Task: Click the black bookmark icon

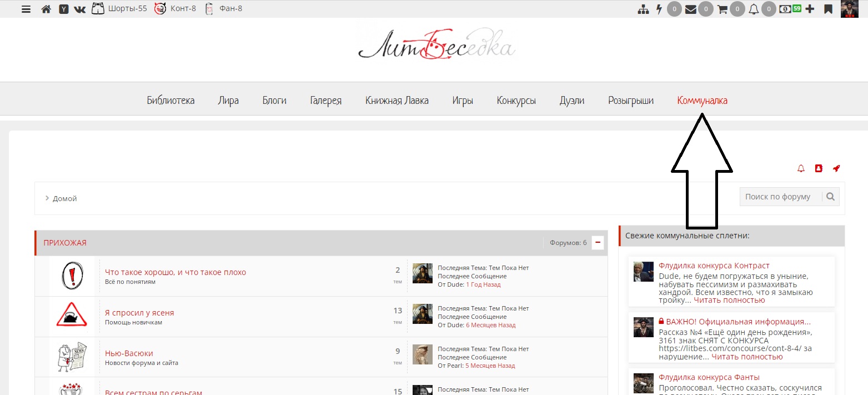Action: pos(828,9)
